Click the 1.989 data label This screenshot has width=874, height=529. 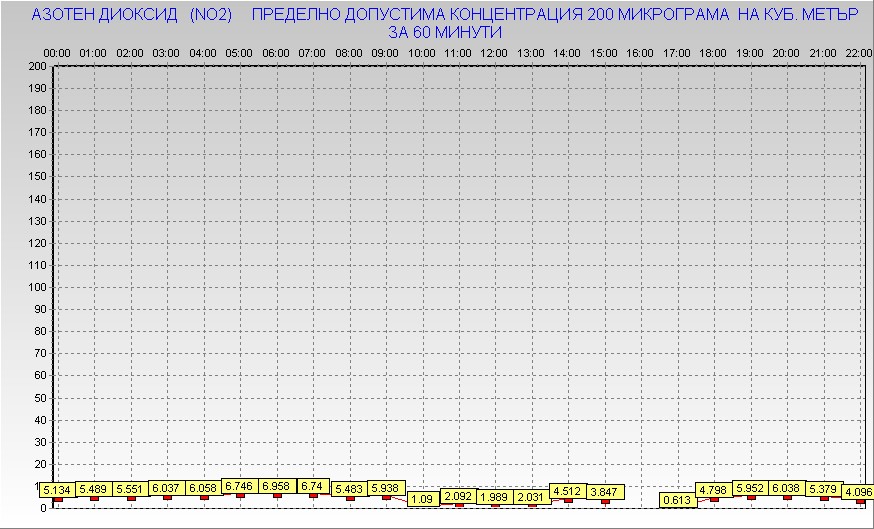[494, 497]
